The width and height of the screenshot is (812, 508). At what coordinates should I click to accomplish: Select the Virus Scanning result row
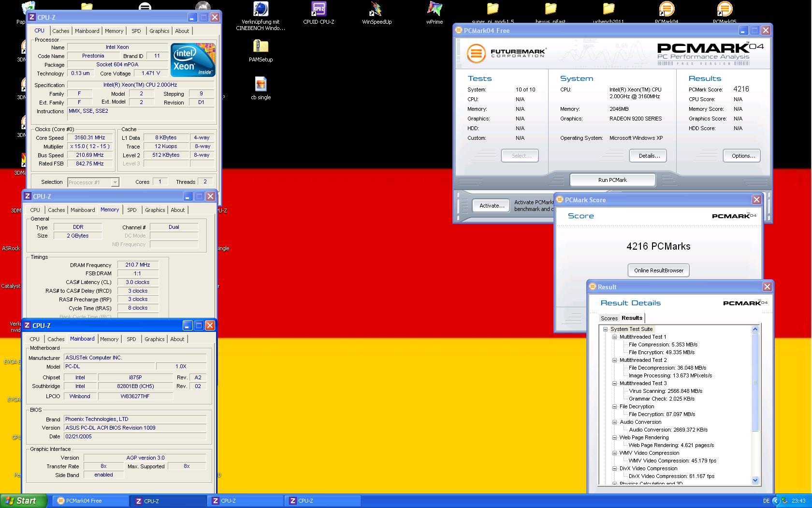[665, 391]
